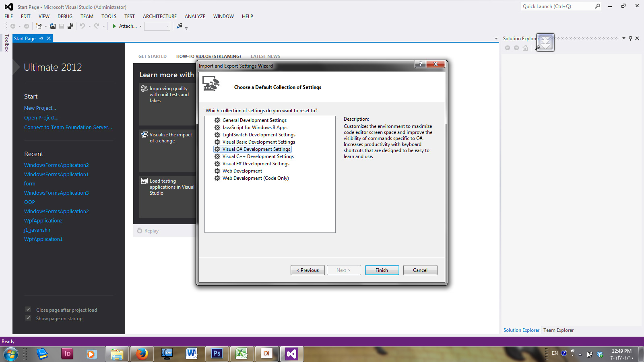Pin the Solution Explorer panel with pushpin
The image size is (644, 362).
[630, 39]
